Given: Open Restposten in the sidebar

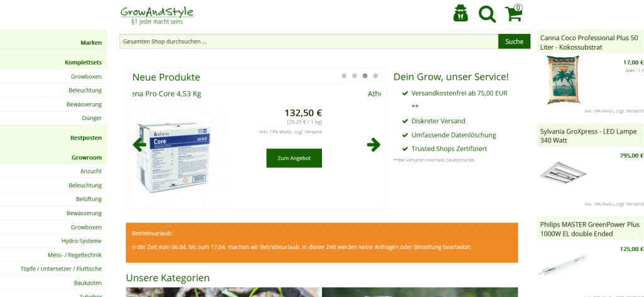Looking at the screenshot, I should pyautogui.click(x=86, y=138).
